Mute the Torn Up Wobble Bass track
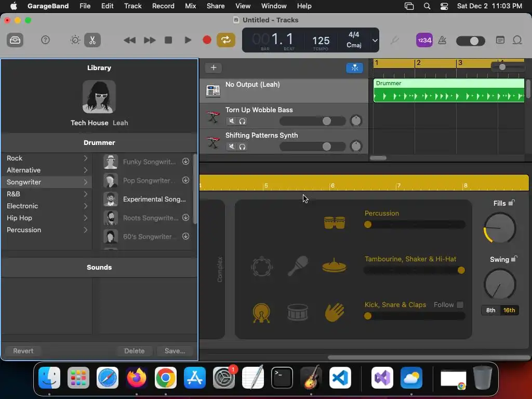The image size is (532, 399). coord(231,121)
